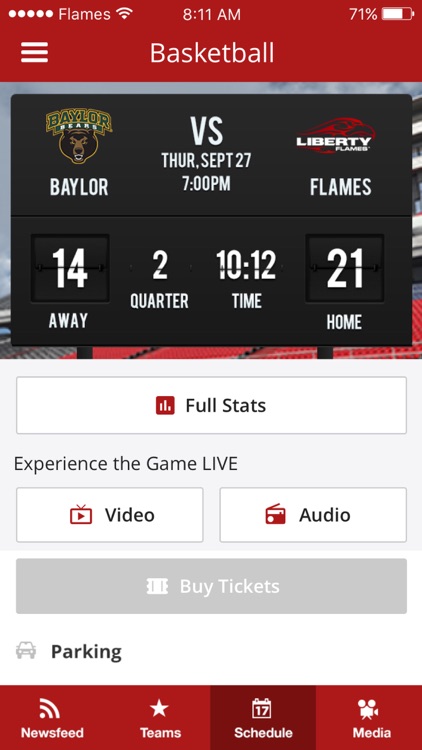
Task: Listen to live Audio
Action: coord(313,515)
